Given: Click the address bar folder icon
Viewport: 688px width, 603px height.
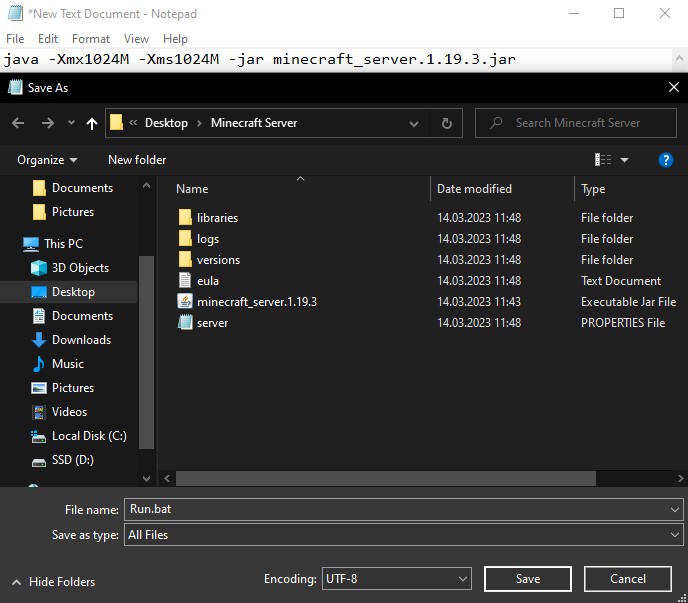Looking at the screenshot, I should tap(116, 122).
